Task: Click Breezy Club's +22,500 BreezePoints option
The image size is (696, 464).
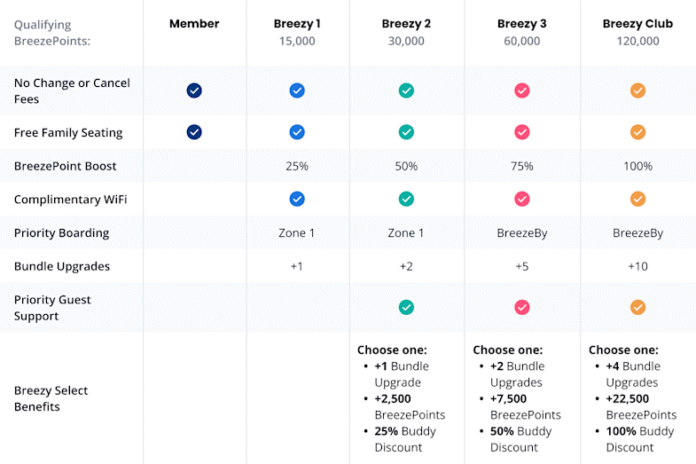Action: pos(640,407)
